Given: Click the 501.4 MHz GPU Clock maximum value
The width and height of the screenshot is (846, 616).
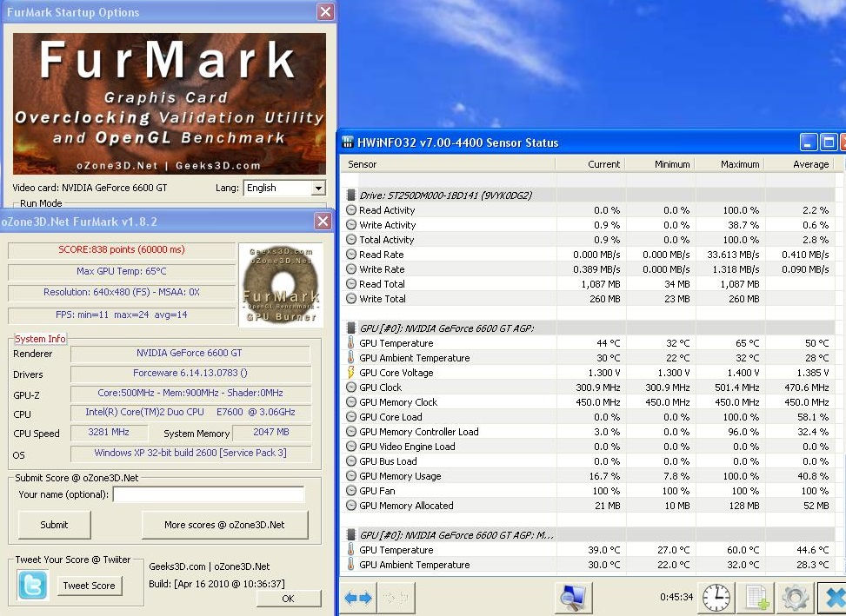Looking at the screenshot, I should [x=733, y=387].
